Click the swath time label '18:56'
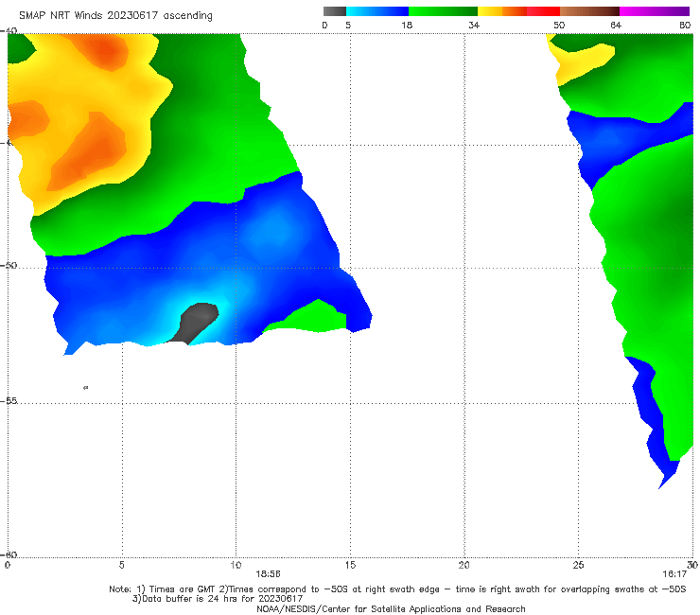This screenshot has height=615, width=700. pos(268,574)
